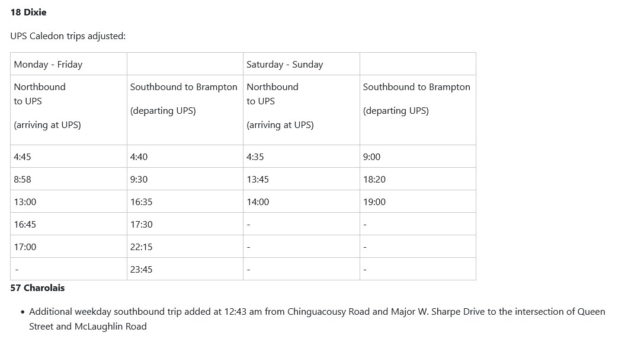This screenshot has height=342, width=644.
Task: Click the 4:45 weekday northbound time
Action: (x=23, y=157)
